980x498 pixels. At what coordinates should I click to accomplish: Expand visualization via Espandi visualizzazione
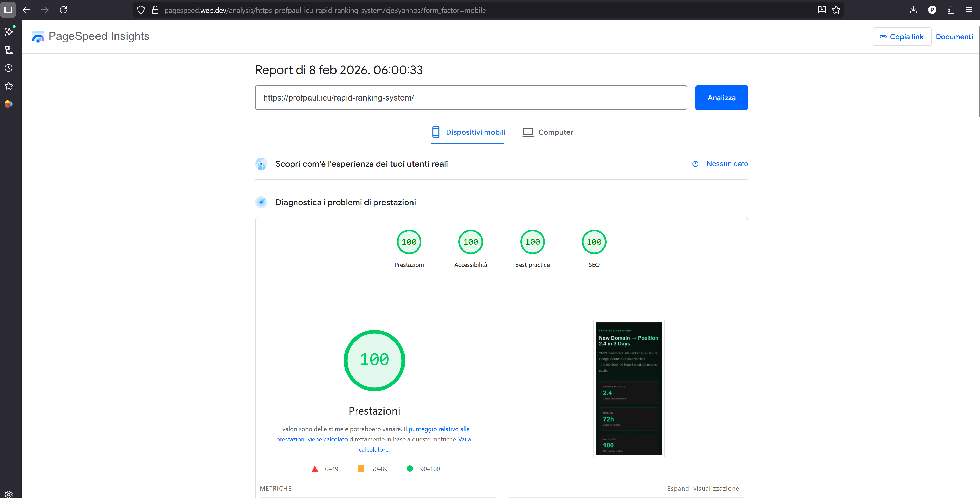703,488
